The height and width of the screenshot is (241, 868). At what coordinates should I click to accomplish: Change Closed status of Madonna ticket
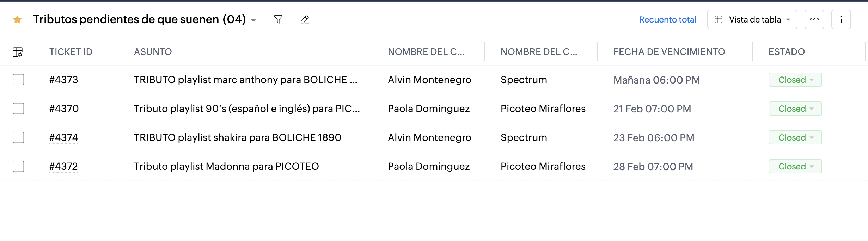point(795,166)
